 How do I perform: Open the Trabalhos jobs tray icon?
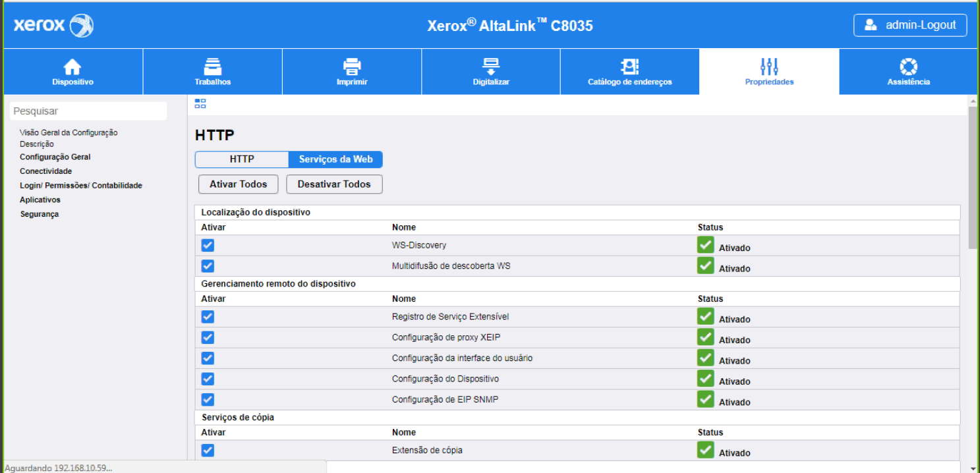(x=212, y=67)
